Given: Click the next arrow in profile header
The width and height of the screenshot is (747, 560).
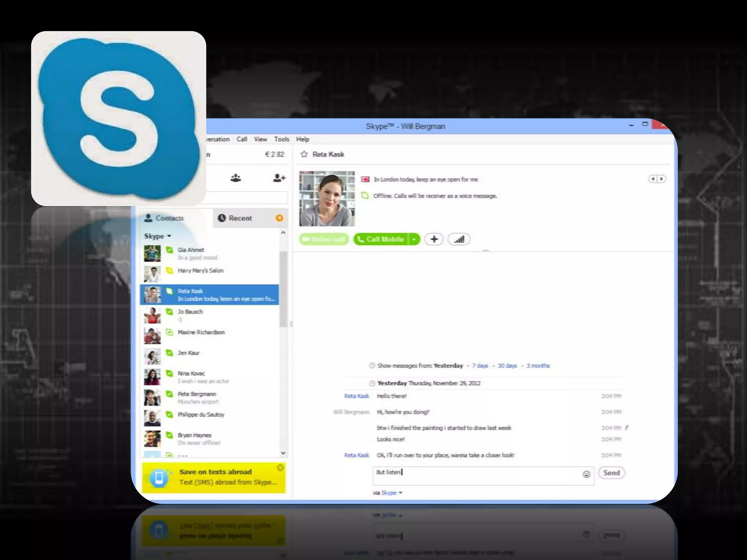Looking at the screenshot, I should pos(661,179).
